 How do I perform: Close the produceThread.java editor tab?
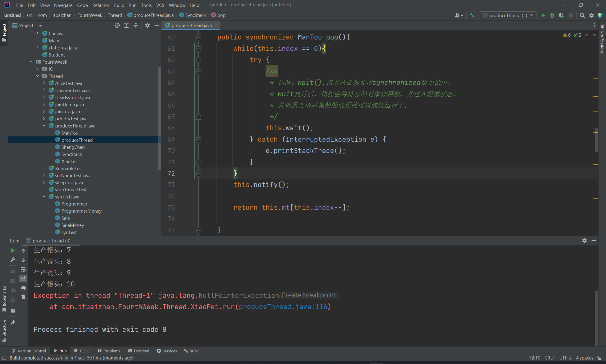216,25
